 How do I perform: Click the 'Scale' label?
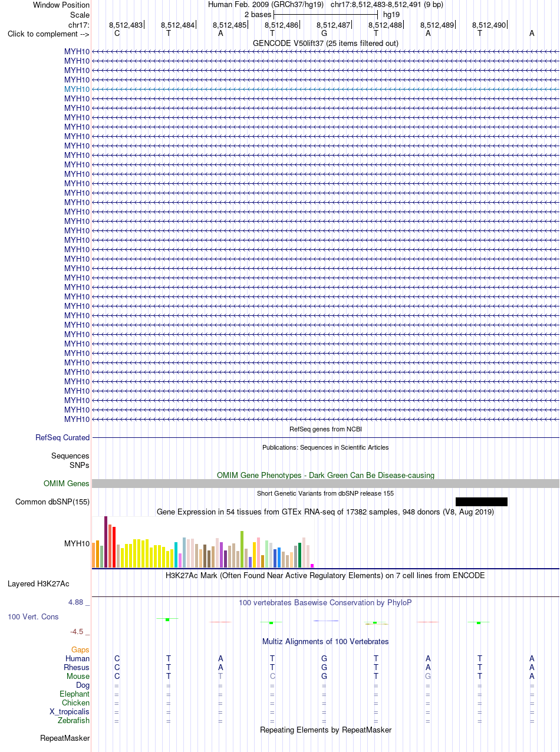click(80, 15)
